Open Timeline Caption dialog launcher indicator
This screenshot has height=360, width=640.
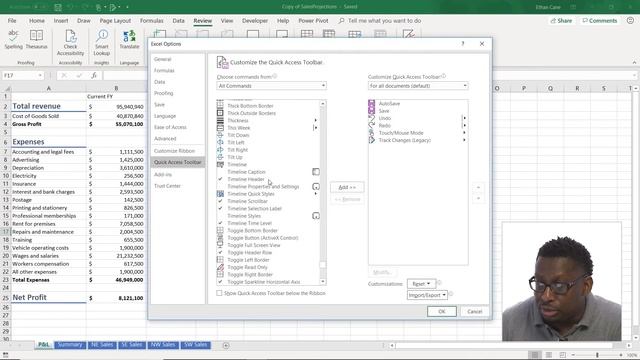point(316,172)
